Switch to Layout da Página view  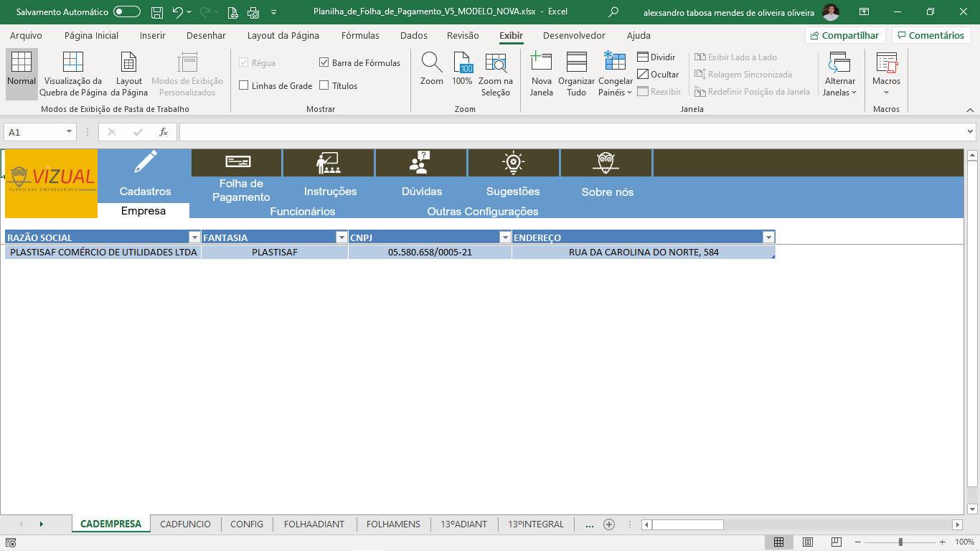pyautogui.click(x=129, y=73)
